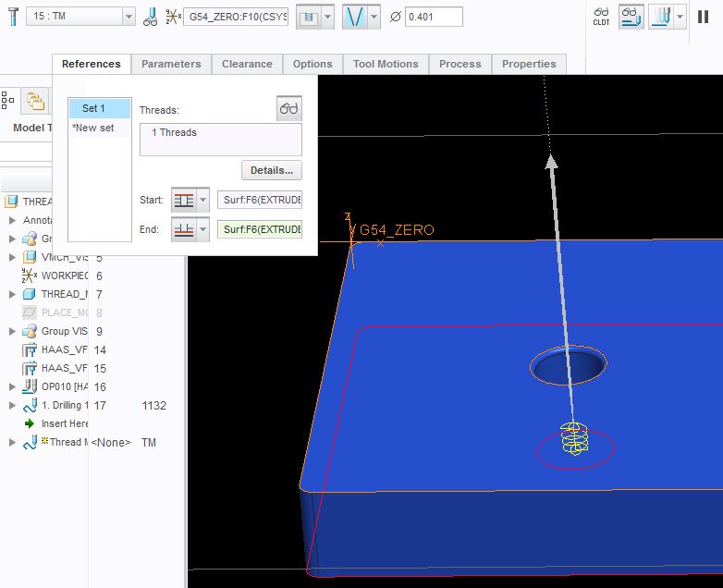Click the material removal simulation icon
The width and height of the screenshot is (723, 588).
click(x=661, y=17)
